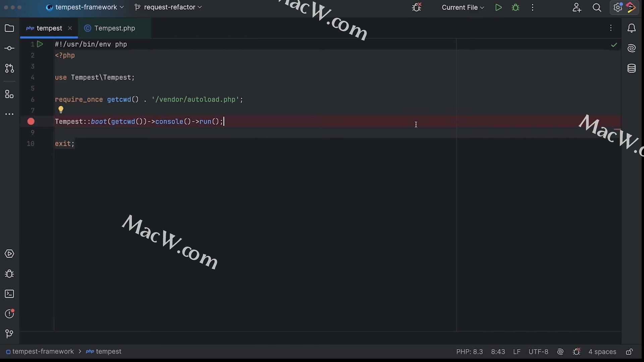Click the yellow intention lightbulb on line 7
644x362 pixels.
61,109
